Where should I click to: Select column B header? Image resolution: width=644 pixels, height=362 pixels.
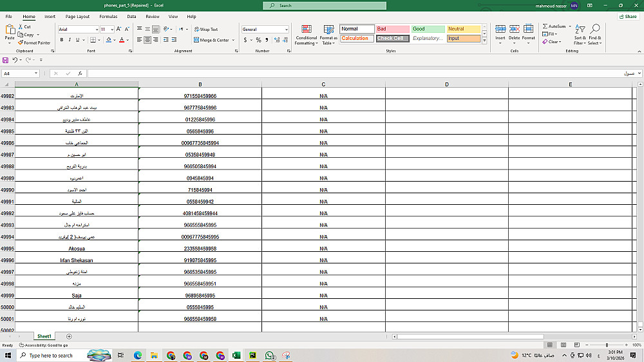[x=200, y=84]
